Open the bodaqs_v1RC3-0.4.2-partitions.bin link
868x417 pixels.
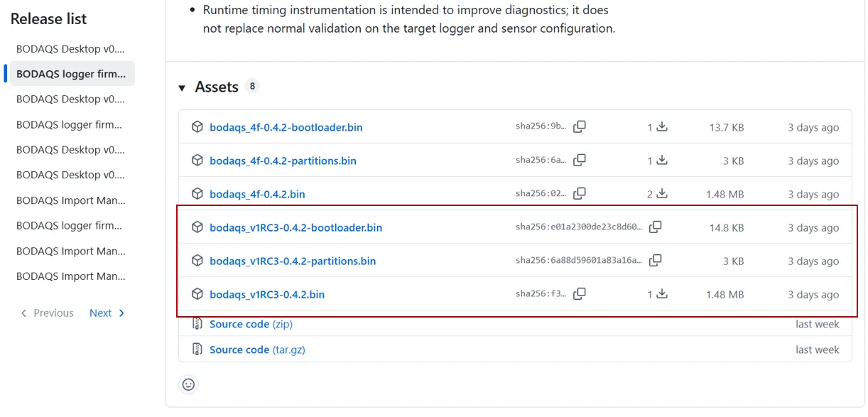[x=293, y=261]
